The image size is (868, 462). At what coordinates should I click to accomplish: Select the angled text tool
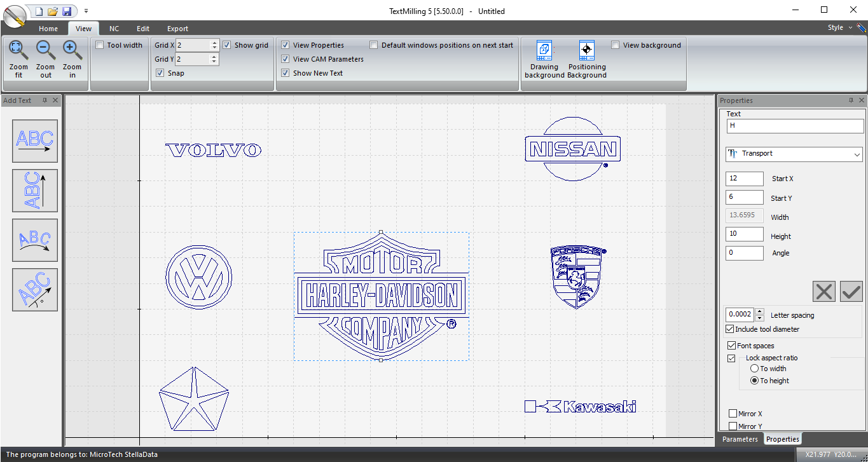point(35,290)
